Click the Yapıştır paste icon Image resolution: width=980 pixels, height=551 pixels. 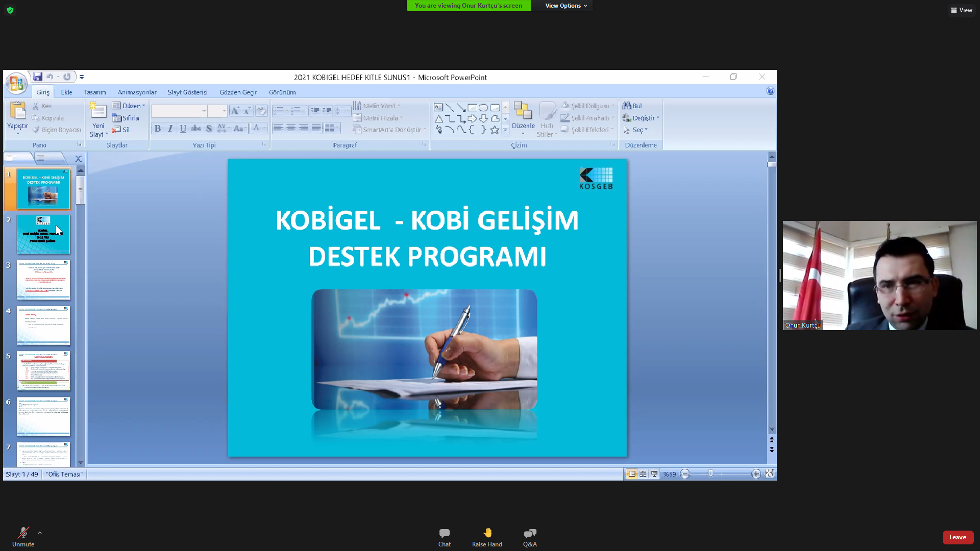coord(17,111)
